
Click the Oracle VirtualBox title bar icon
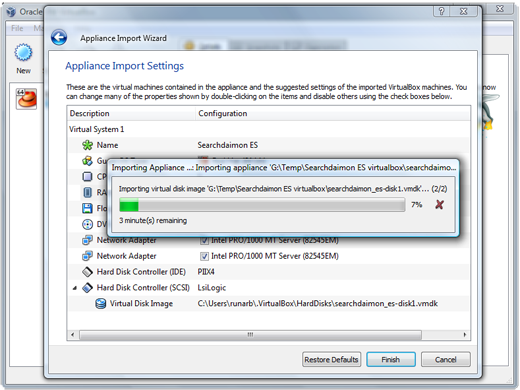coord(11,12)
